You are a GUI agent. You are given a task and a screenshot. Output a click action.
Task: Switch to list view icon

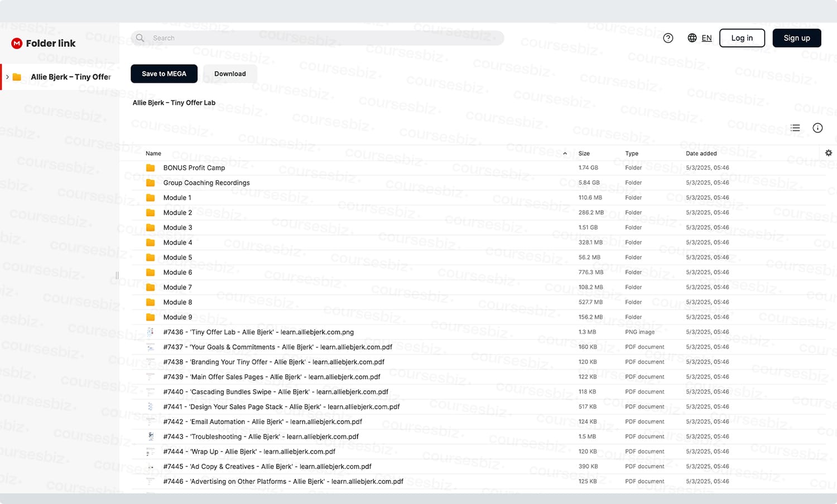[x=795, y=128]
